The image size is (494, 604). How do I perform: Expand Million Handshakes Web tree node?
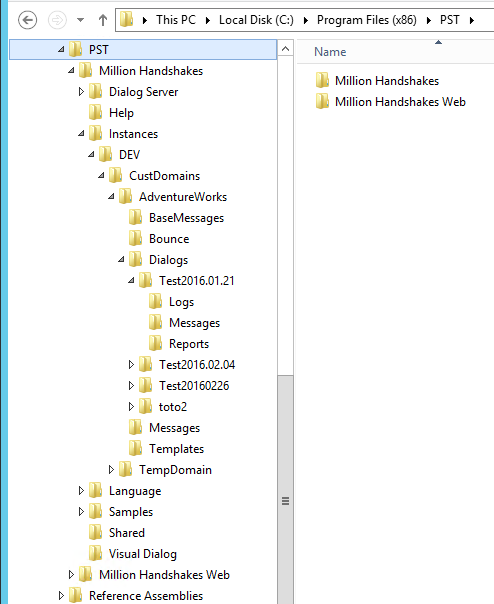pyautogui.click(x=71, y=574)
